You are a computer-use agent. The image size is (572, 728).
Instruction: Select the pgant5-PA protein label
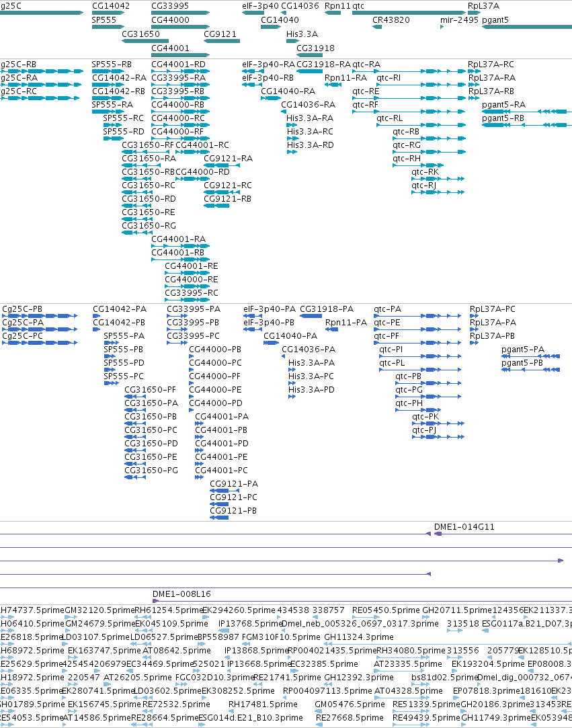coord(523,350)
